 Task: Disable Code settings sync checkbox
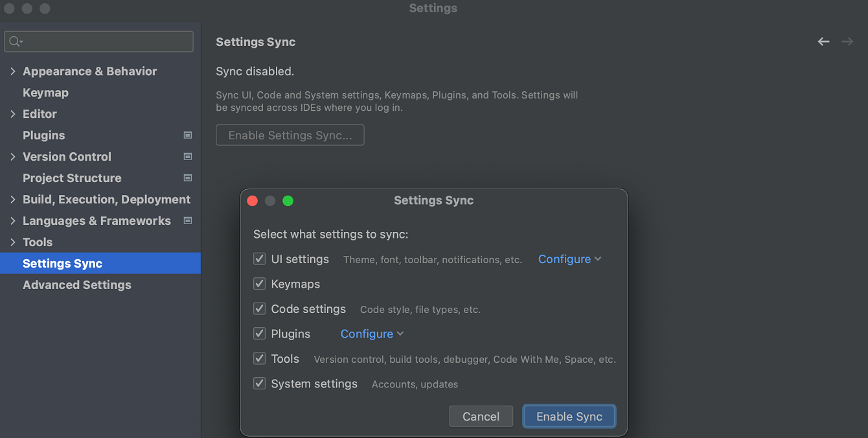[x=260, y=309]
